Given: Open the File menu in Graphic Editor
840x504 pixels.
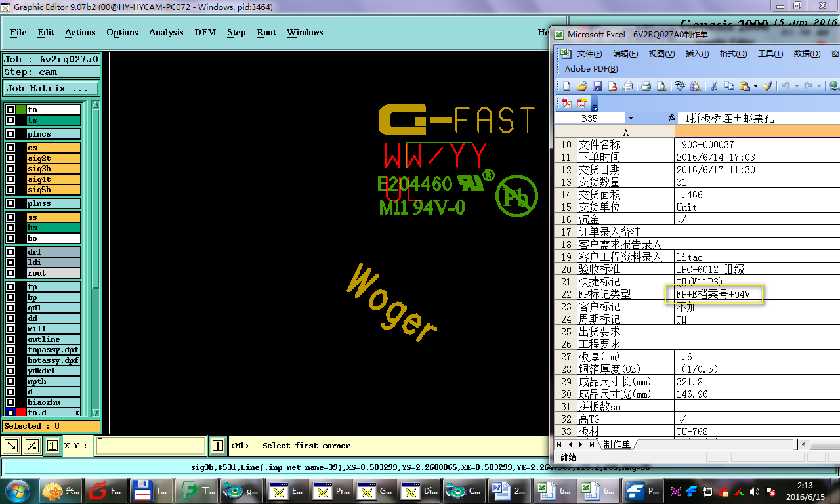Looking at the screenshot, I should [18, 32].
